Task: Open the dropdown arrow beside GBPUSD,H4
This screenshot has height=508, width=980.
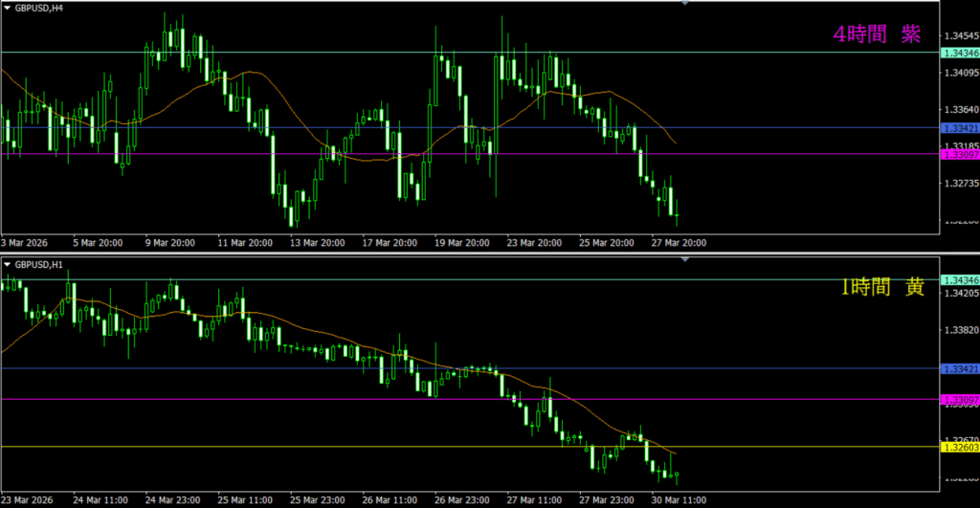Action: [7, 7]
